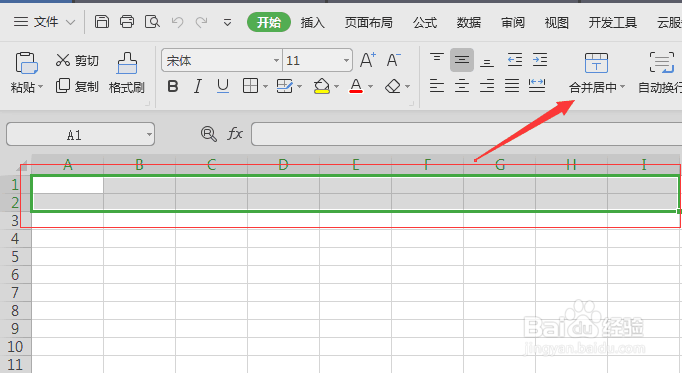682x373 pixels.
Task: Center text horizontally
Action: click(462, 86)
